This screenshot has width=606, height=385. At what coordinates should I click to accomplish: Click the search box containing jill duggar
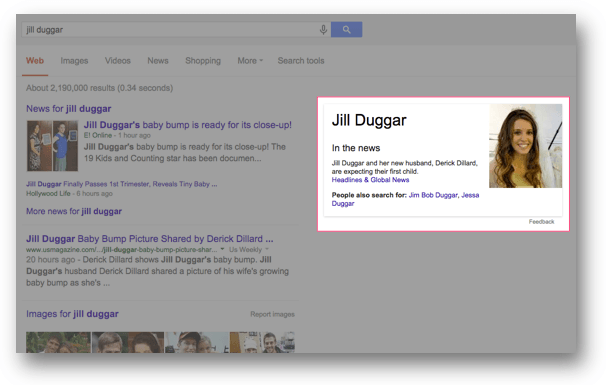[176, 30]
